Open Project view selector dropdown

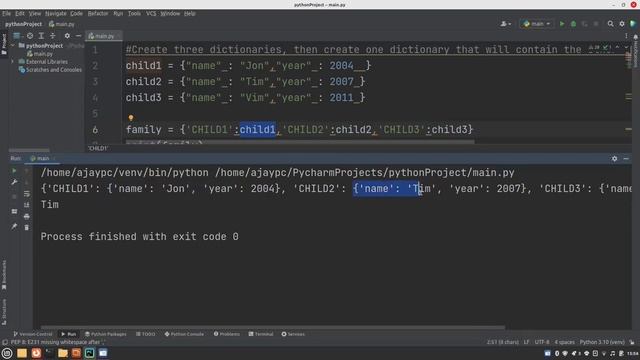pos(17,36)
